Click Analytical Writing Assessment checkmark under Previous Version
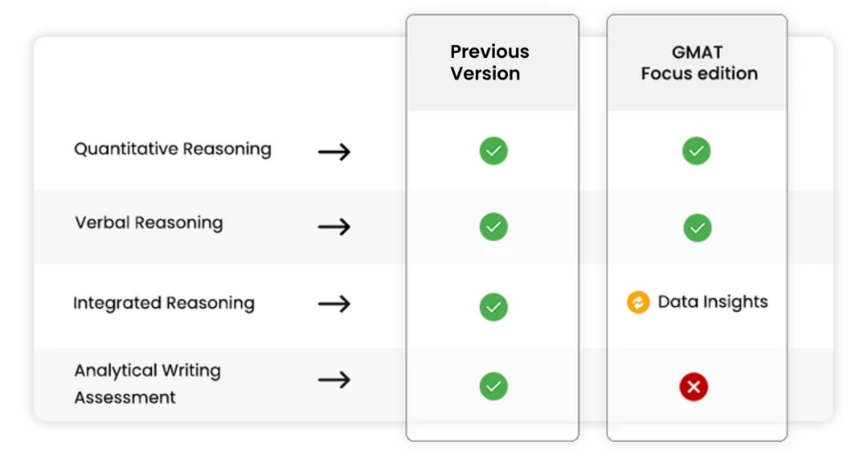Viewport: 868px width, 459px height. [493, 386]
